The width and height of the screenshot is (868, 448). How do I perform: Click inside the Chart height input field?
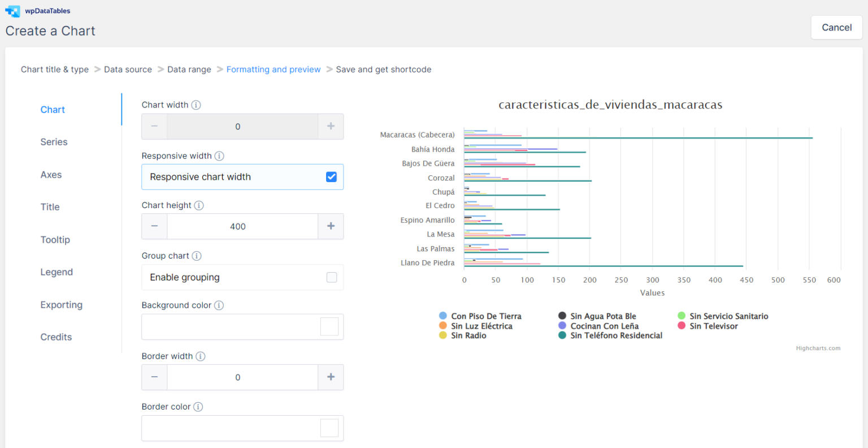(242, 226)
